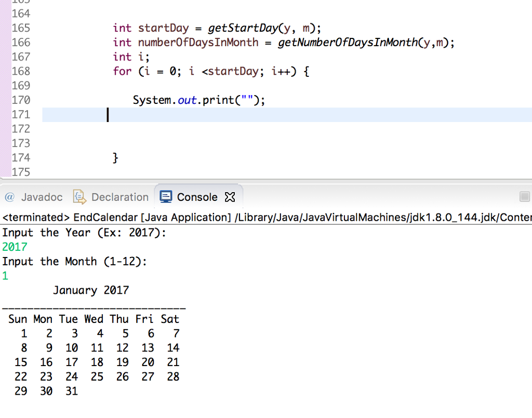Click line number 174 in the gutter
Viewport: 532px width, 418px height.
pyautogui.click(x=21, y=158)
